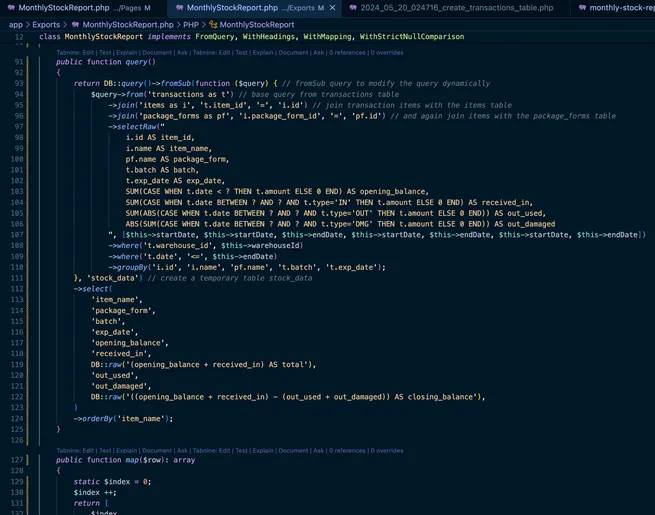This screenshot has height=515, width=655.
Task: Click '0 references' above query function
Action: pyautogui.click(x=348, y=53)
